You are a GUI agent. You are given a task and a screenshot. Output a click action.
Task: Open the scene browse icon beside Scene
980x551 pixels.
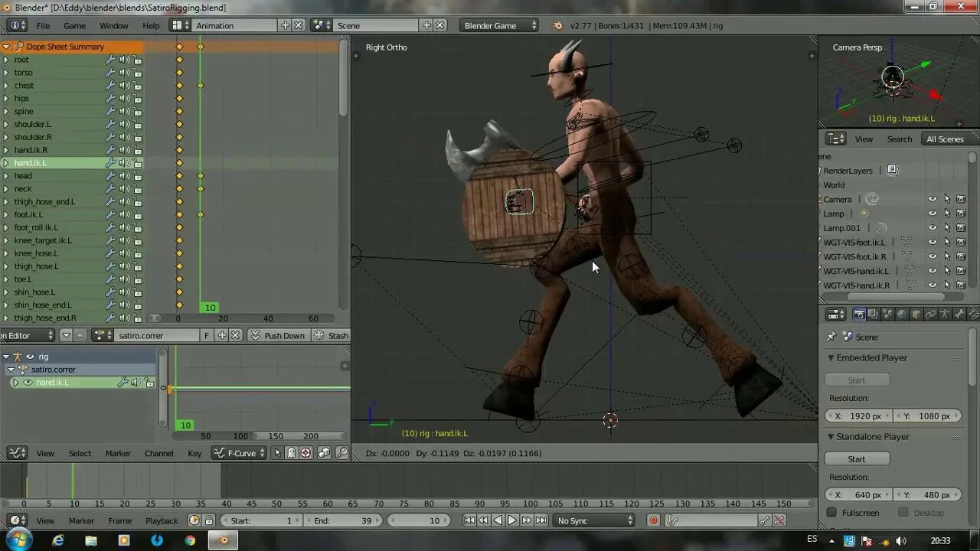(321, 25)
